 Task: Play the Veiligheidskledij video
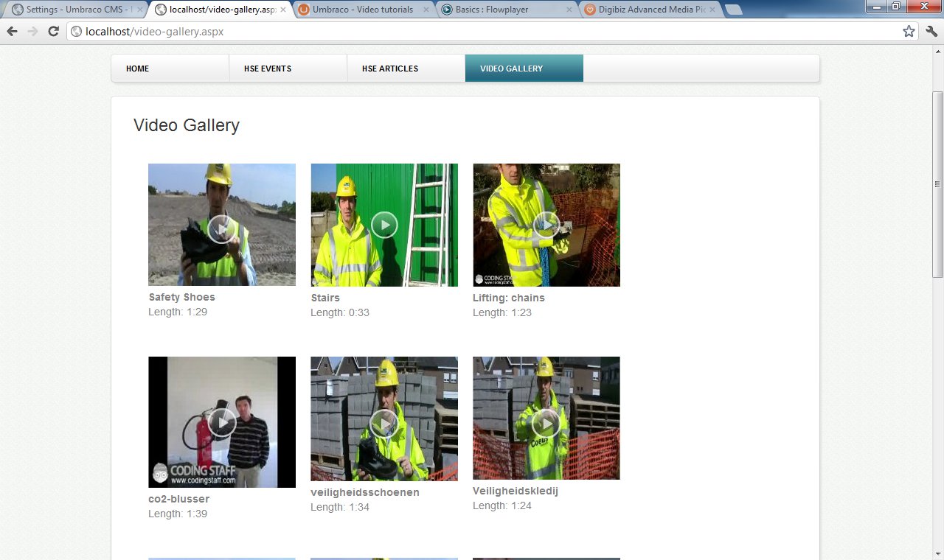[546, 423]
